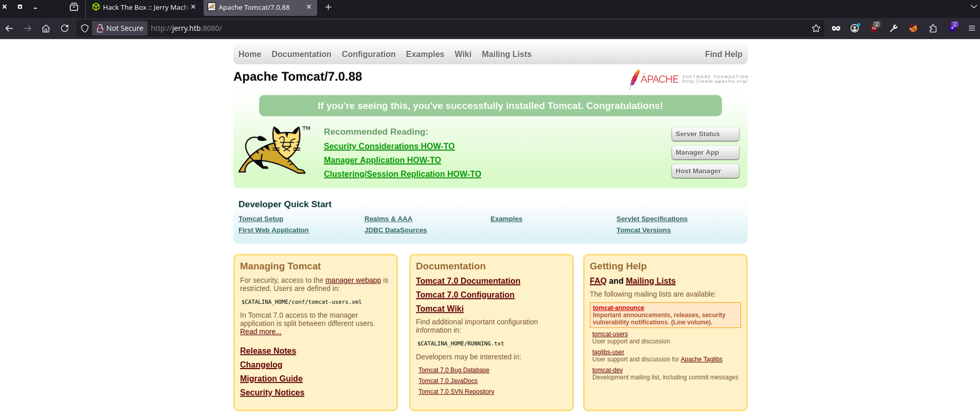Open Tomcat 7.0 JavaDocs link
The image size is (980, 420).
point(448,381)
